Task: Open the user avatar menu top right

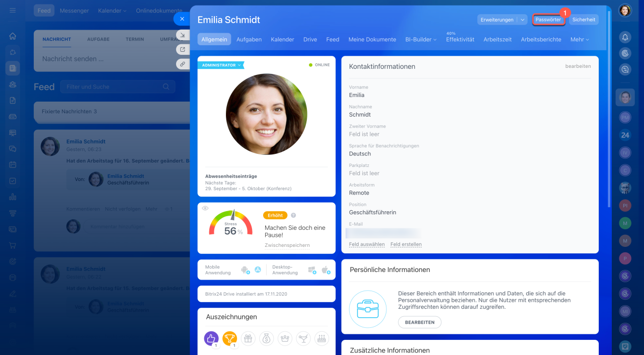Action: coord(625,11)
